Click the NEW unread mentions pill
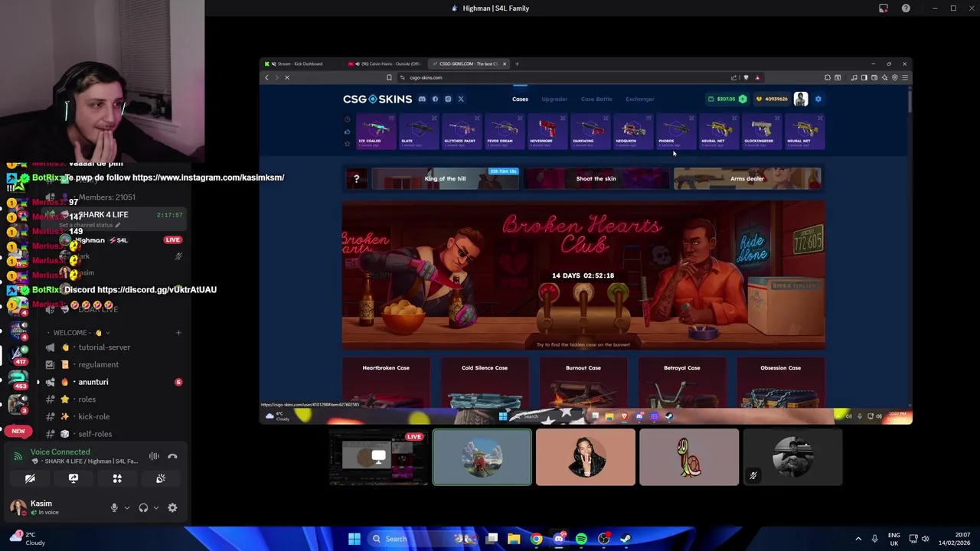The width and height of the screenshot is (980, 551). [x=18, y=431]
